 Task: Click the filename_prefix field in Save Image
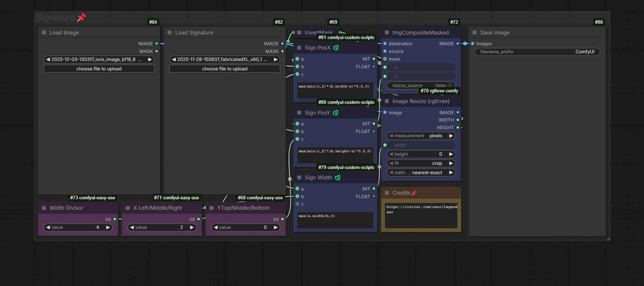[x=537, y=52]
